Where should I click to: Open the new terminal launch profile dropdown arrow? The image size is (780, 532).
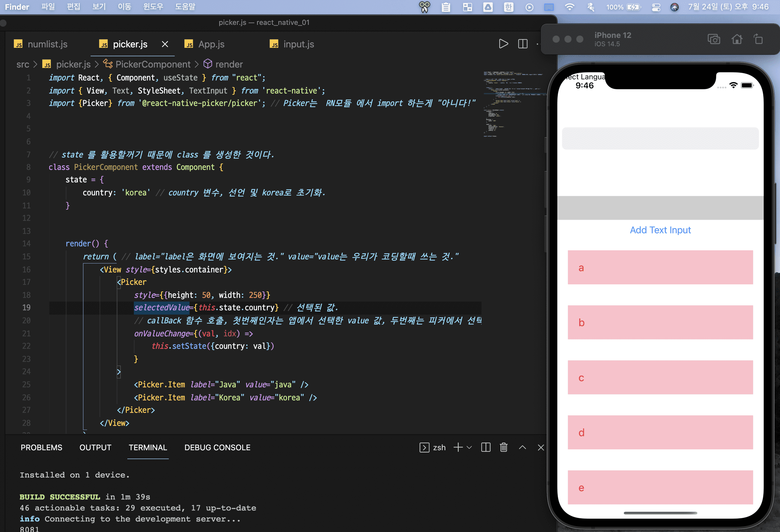(469, 447)
